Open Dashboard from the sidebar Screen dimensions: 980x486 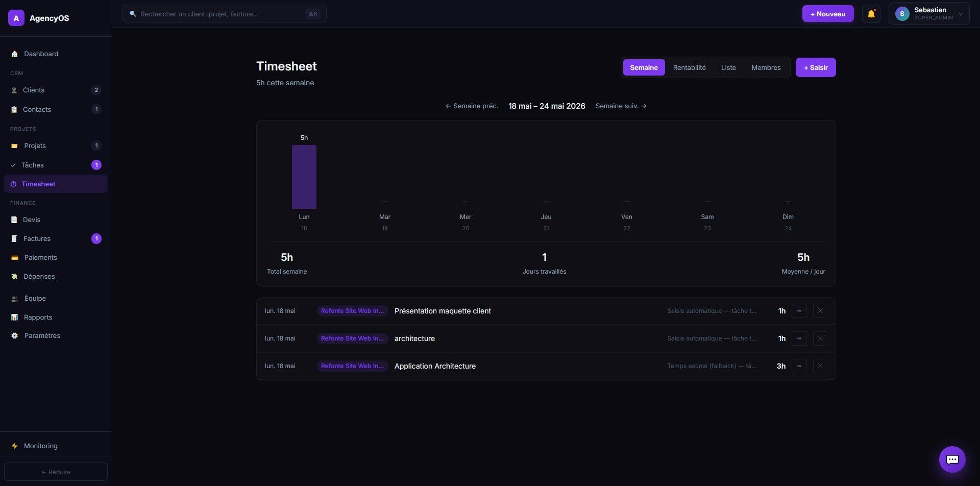coord(56,54)
